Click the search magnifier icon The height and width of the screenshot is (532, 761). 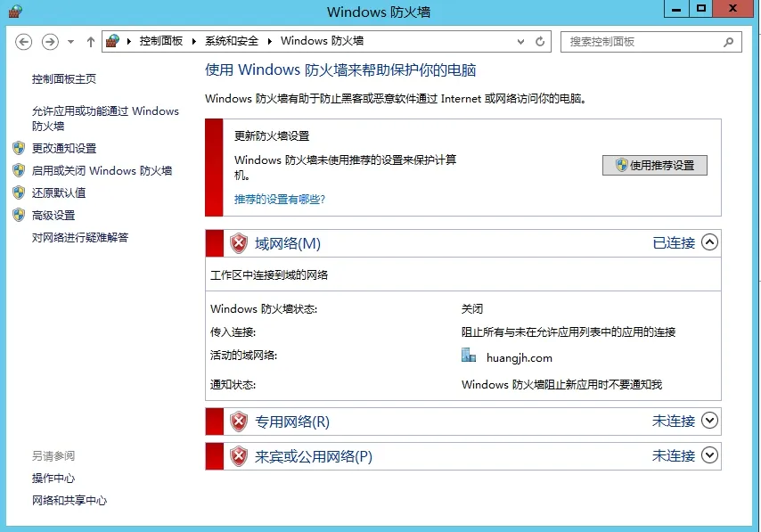tap(729, 42)
